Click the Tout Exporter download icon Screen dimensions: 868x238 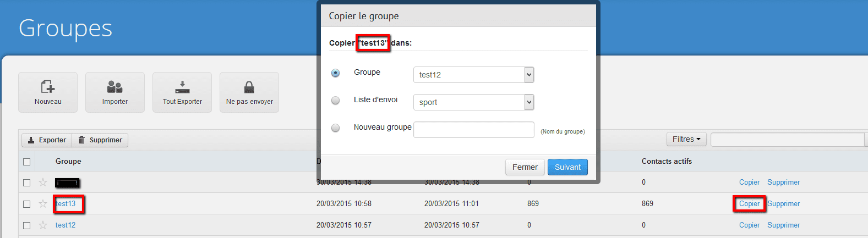coord(182,87)
